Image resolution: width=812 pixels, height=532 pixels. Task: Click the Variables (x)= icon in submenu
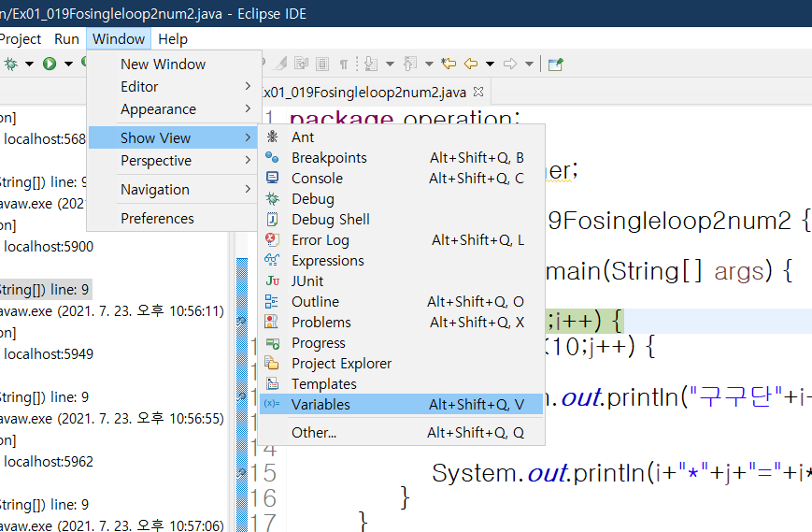click(x=272, y=404)
